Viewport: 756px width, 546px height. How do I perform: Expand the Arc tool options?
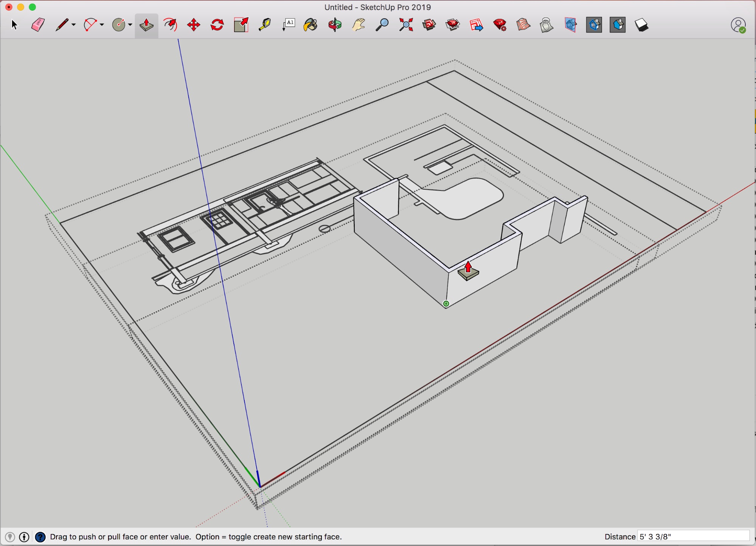[101, 26]
